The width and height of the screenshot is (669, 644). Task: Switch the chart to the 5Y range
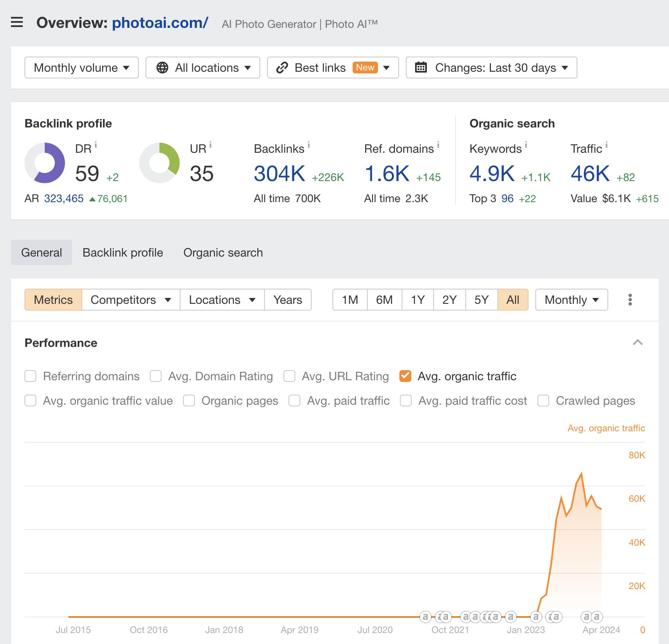pyautogui.click(x=482, y=300)
